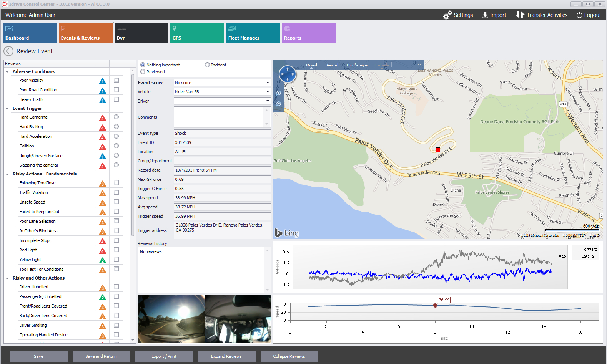Select the Reviewed radio option

click(x=143, y=72)
